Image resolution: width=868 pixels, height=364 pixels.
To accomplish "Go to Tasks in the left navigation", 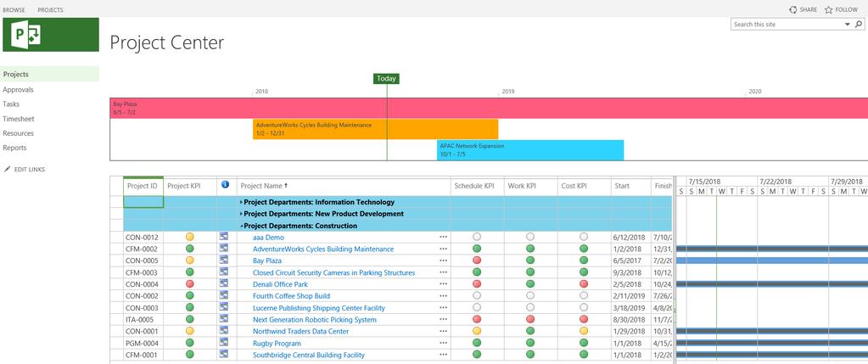I will click(x=11, y=104).
